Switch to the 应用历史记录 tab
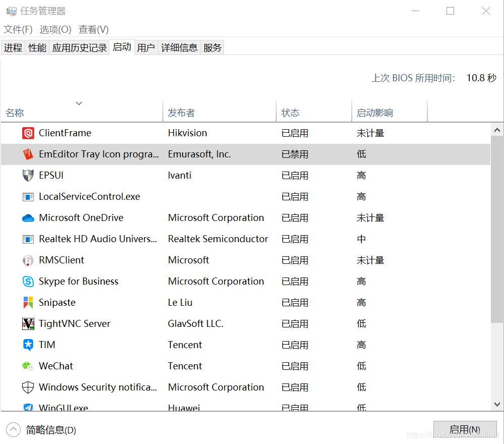This screenshot has height=444, width=504. click(x=80, y=47)
